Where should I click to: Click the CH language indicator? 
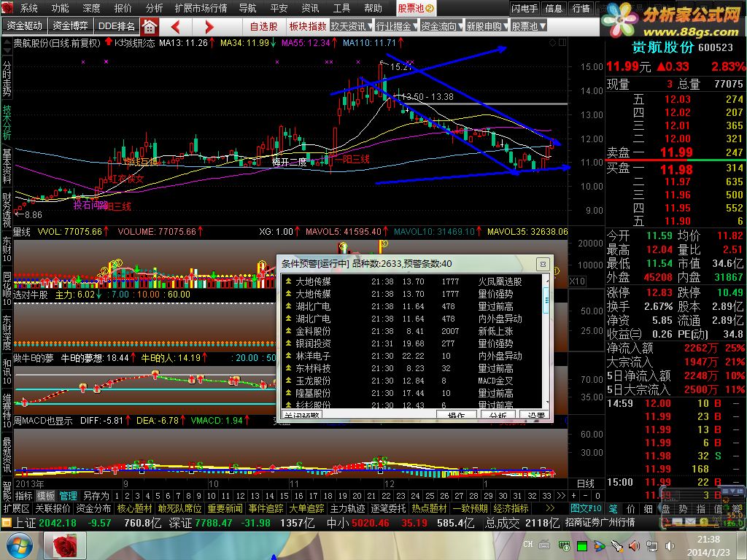coord(528,544)
